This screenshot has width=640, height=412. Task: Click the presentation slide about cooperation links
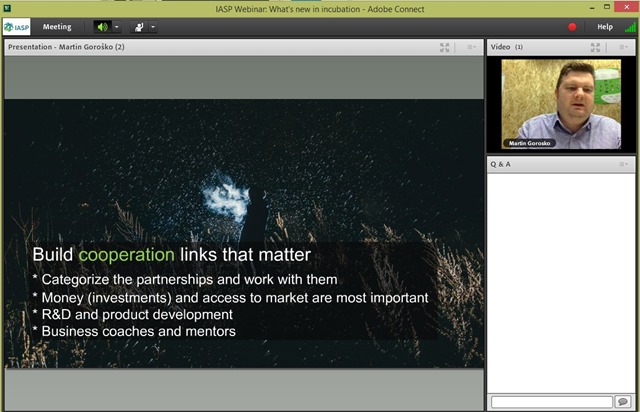click(244, 234)
